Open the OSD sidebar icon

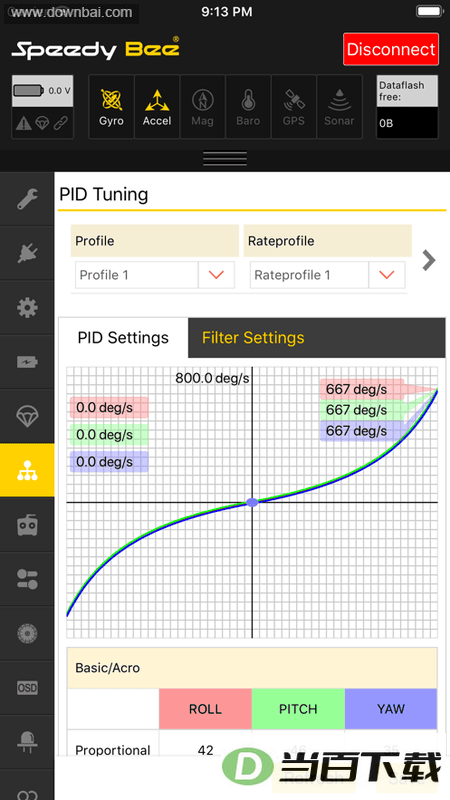coord(27,688)
